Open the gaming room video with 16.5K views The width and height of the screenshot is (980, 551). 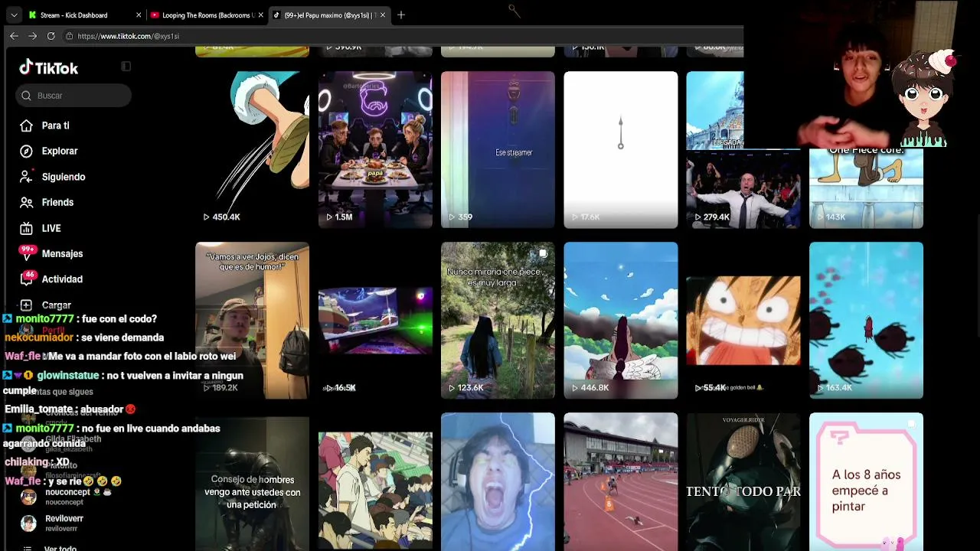pos(375,321)
